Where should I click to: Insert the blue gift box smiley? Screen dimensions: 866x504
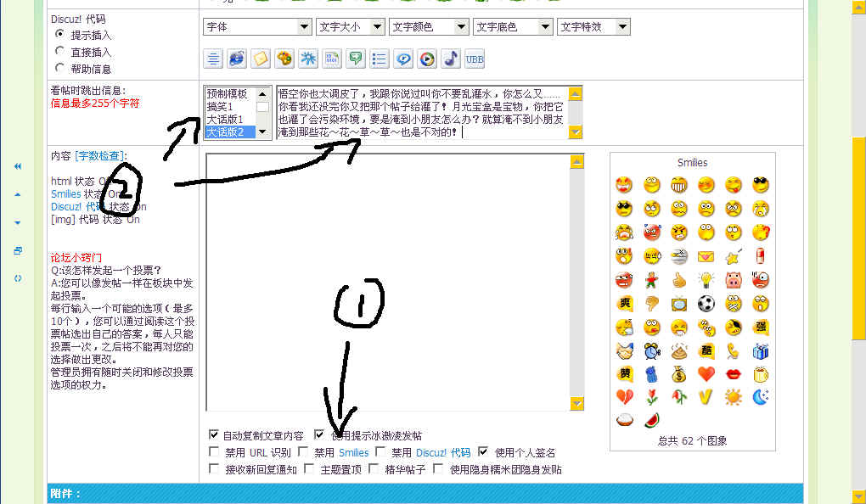point(761,350)
